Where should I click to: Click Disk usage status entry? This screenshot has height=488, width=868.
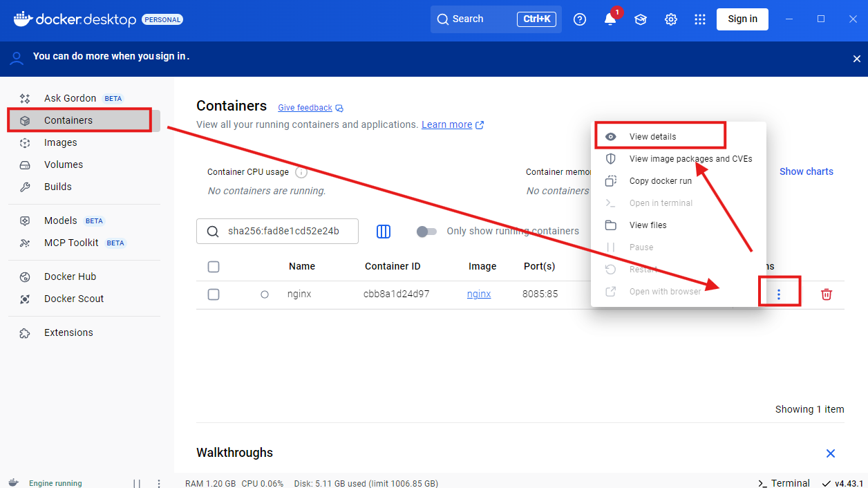366,483
